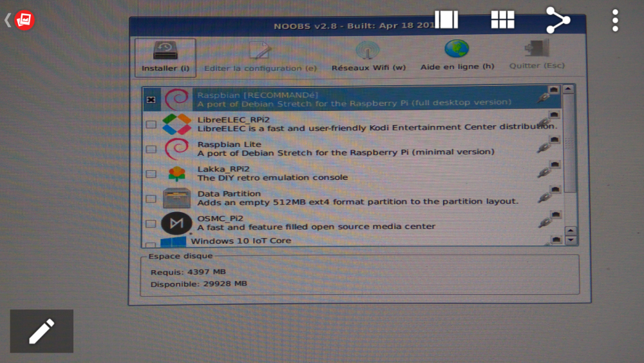Check the OSMC_Pi2 checkbox
This screenshot has width=644, height=363.
[151, 224]
